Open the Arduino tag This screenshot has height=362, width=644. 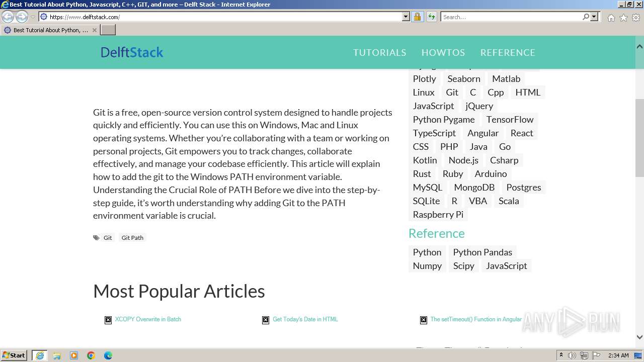click(x=491, y=173)
